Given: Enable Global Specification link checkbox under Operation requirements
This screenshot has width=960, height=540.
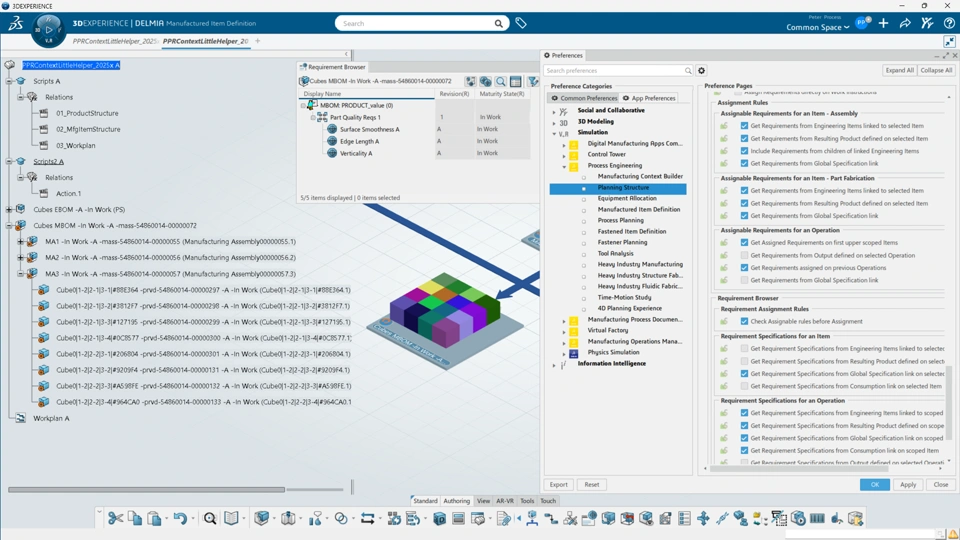Looking at the screenshot, I should (x=744, y=280).
